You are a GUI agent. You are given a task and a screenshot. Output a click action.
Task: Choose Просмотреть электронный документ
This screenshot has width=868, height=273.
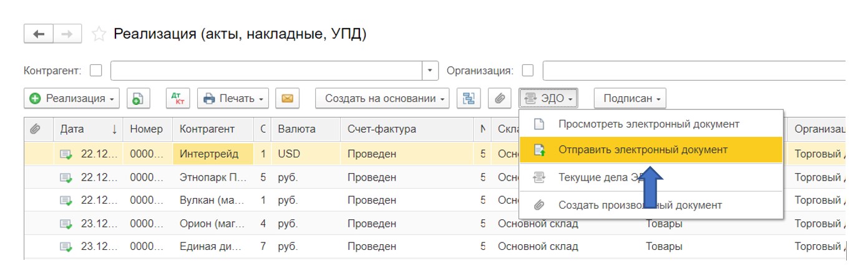coord(648,124)
